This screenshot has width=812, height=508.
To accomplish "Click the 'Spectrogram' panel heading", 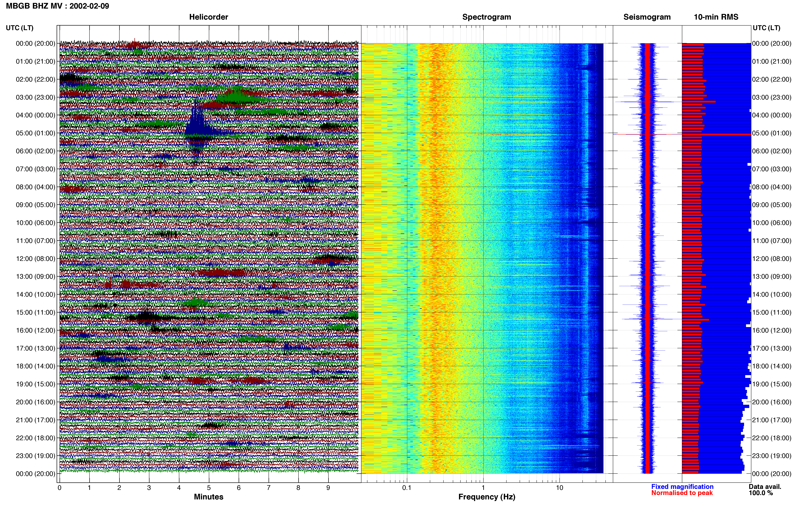I will tap(487, 17).
